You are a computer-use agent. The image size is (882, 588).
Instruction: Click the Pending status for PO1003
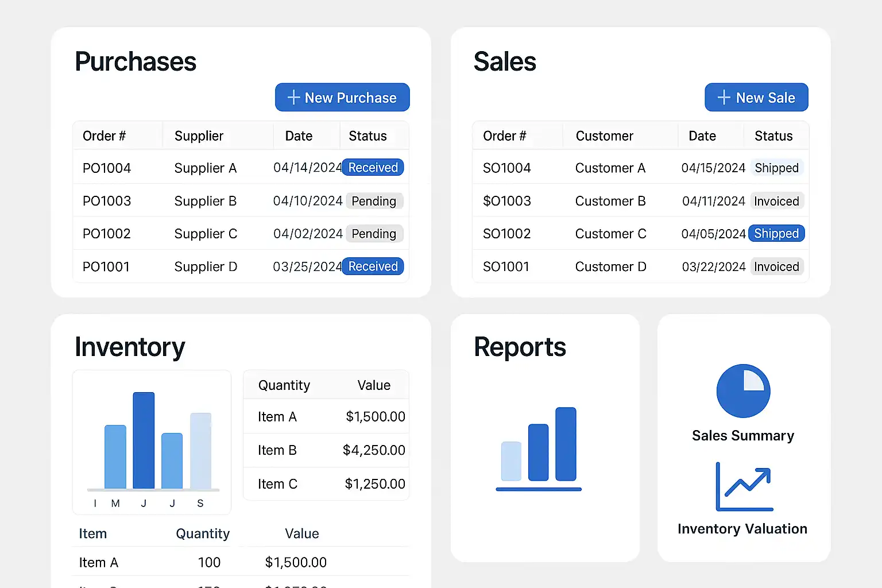[x=374, y=201]
